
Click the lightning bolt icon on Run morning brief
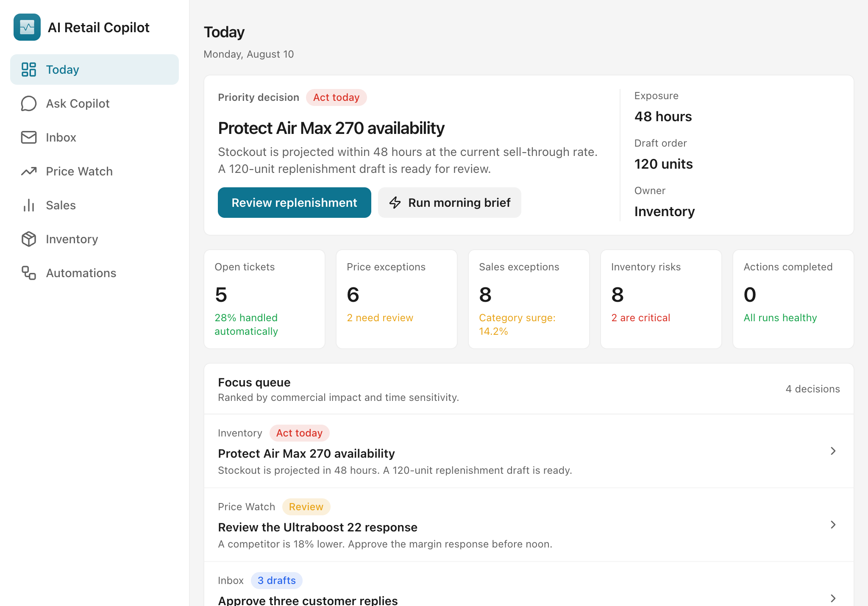pos(395,203)
